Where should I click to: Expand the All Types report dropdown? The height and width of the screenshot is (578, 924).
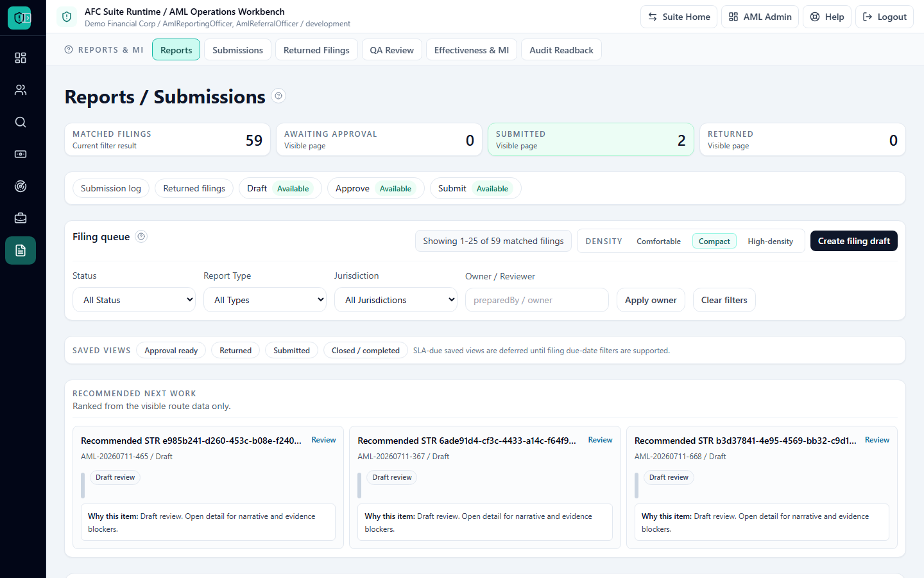[x=265, y=300]
